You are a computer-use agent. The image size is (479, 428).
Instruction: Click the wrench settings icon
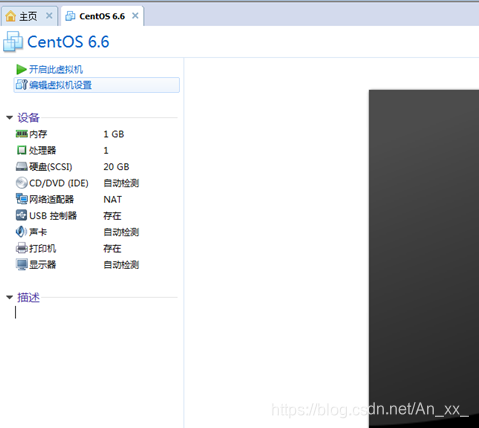click(22, 85)
